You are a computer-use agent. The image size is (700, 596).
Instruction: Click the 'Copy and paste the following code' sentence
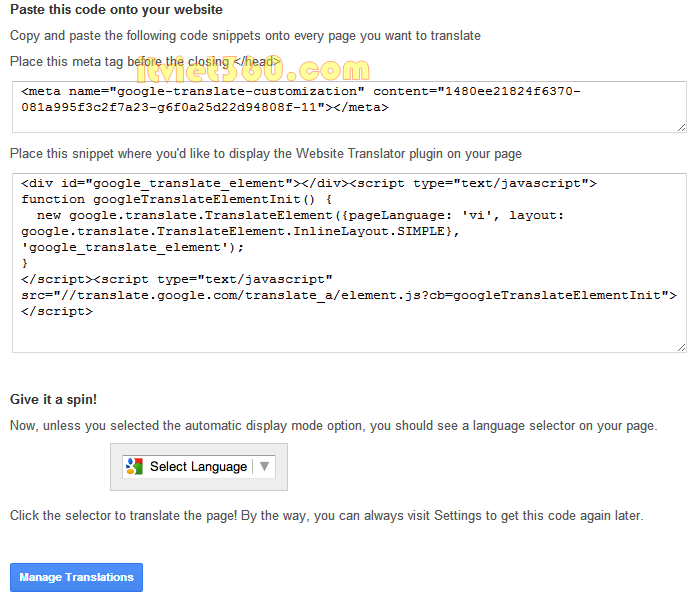pyautogui.click(x=245, y=36)
